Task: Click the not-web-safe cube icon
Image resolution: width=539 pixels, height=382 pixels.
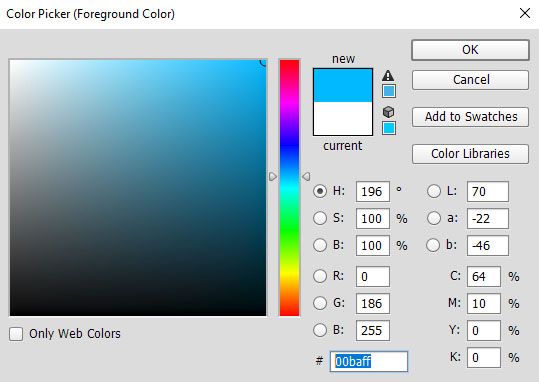Action: (x=388, y=112)
